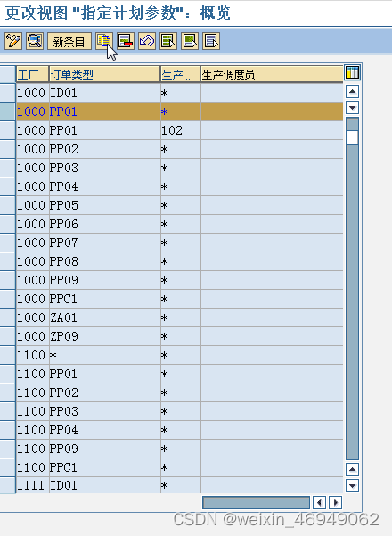Click the 订单类型 column header

pyautogui.click(x=105, y=75)
